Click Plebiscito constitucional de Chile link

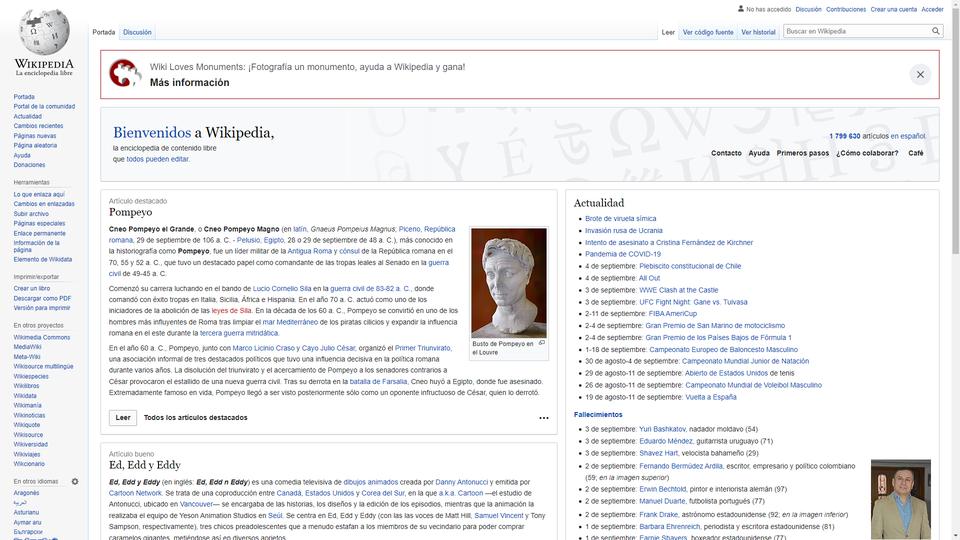coord(690,266)
